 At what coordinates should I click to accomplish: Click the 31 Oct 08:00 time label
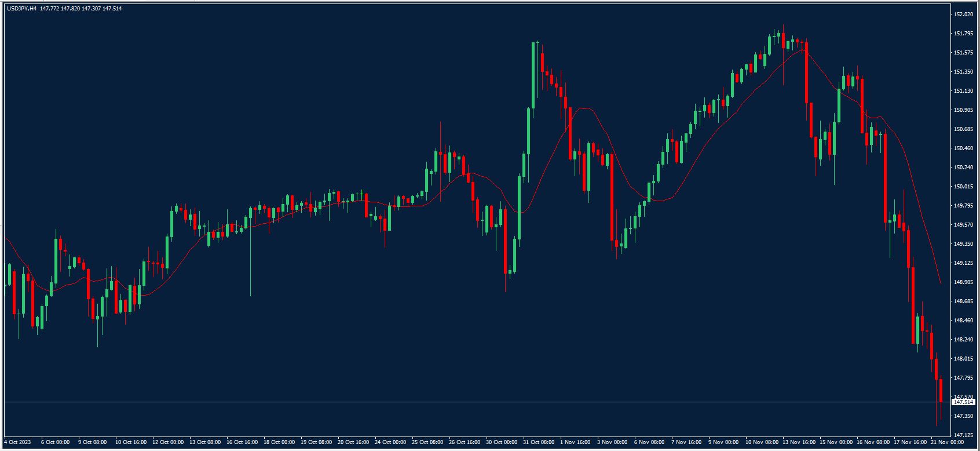(539, 442)
